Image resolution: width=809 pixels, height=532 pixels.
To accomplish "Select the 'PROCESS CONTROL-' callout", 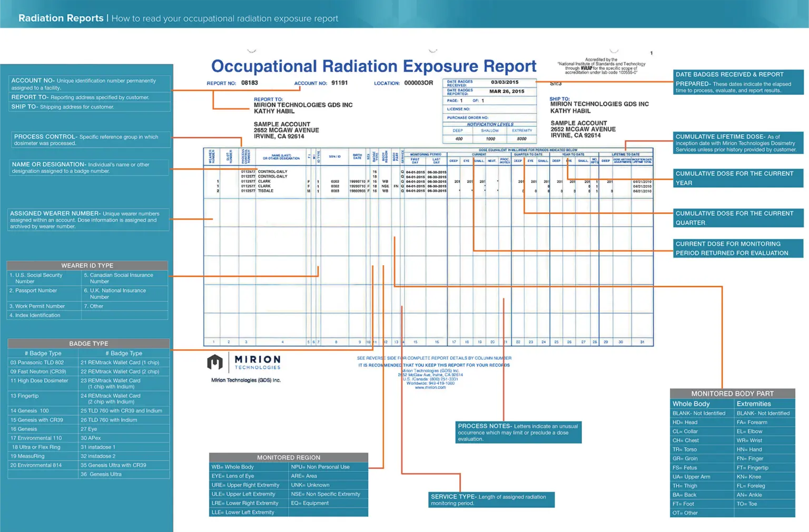I will pyautogui.click(x=90, y=139).
